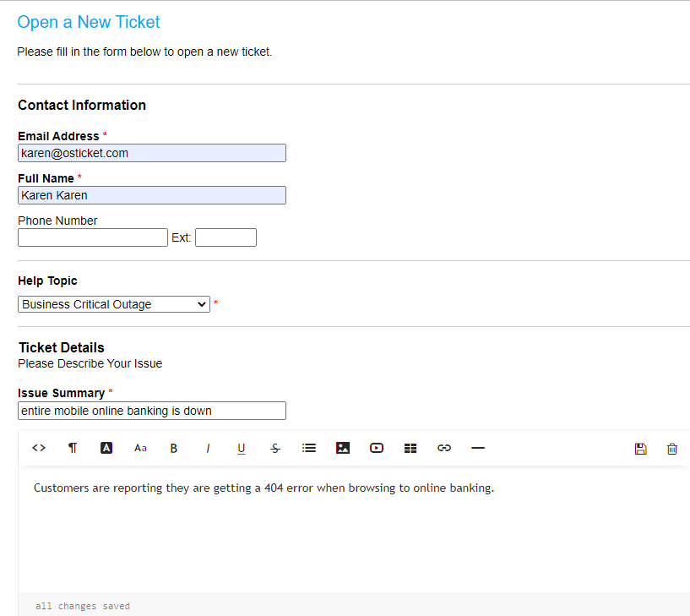Save the draft
This screenshot has height=616, width=690.
640,449
